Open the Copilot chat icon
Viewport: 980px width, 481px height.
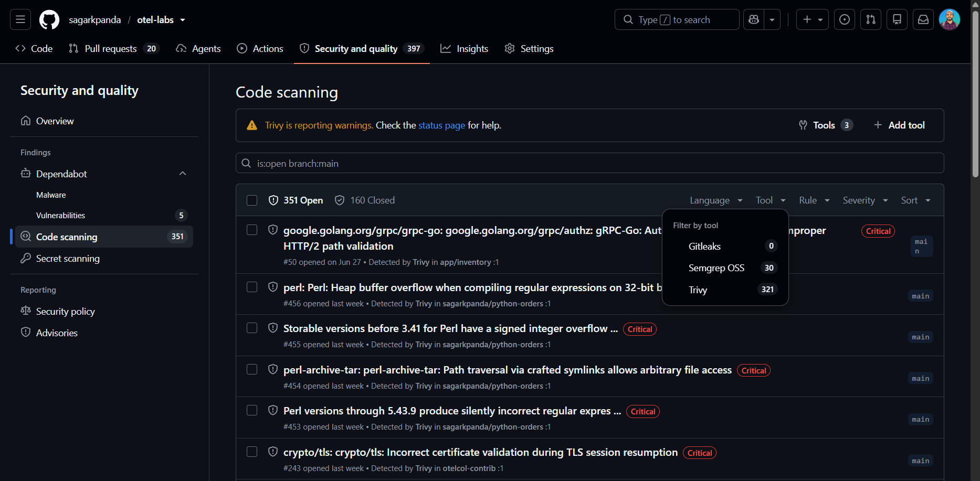click(754, 19)
